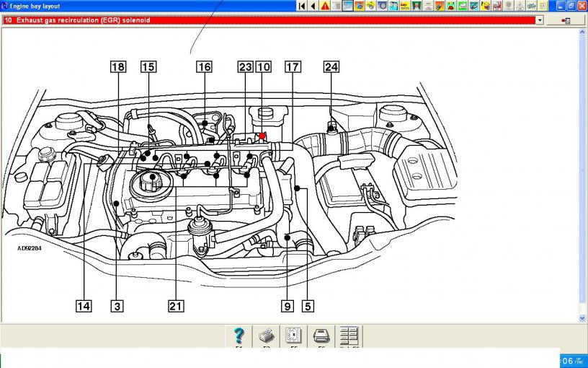The width and height of the screenshot is (588, 368).
Task: Open the F5 document page icon
Action: point(293,336)
